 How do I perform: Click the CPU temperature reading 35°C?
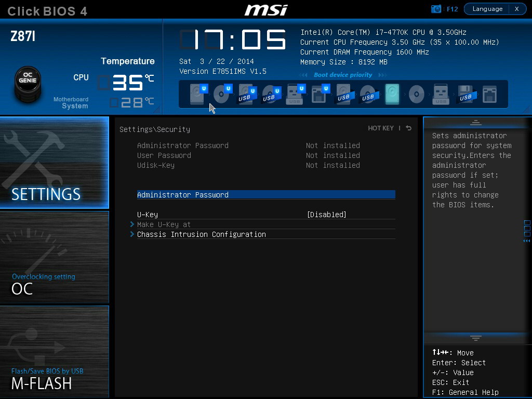click(x=126, y=83)
